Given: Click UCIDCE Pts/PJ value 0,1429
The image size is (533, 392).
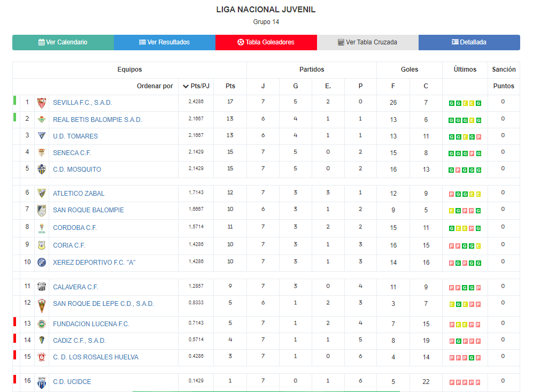Looking at the screenshot, I should click(x=196, y=381).
